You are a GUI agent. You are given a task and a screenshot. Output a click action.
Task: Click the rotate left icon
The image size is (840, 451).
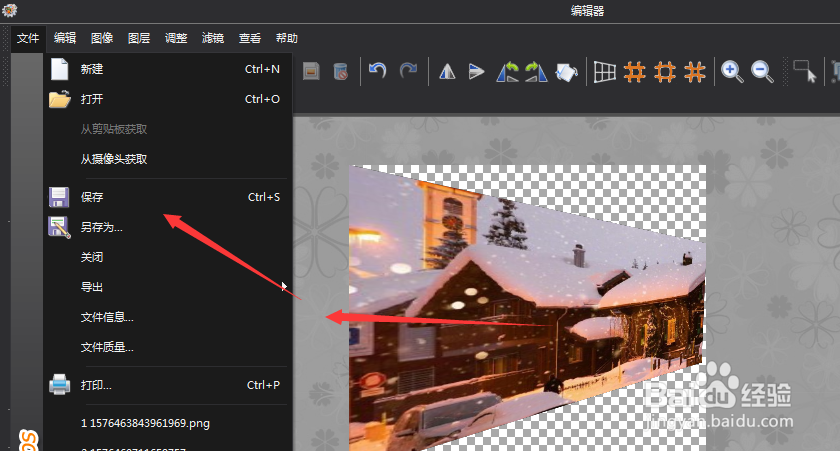click(507, 71)
